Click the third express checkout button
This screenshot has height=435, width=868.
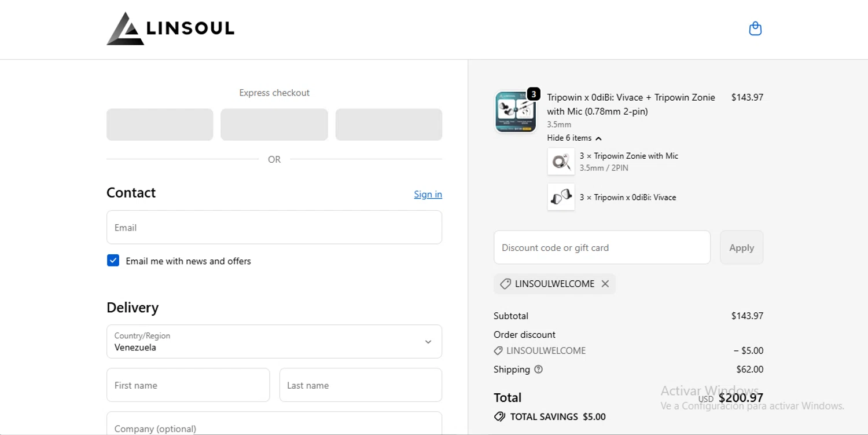(x=389, y=125)
